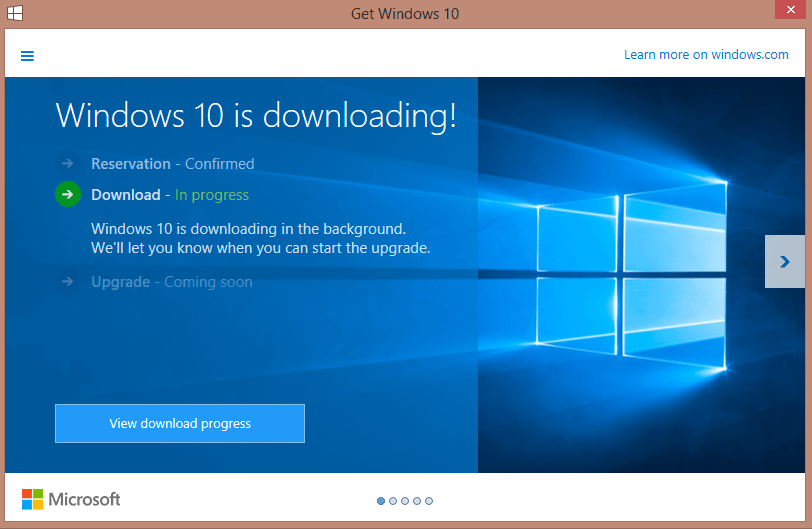812x529 pixels.
Task: Select the first pagination dot
Action: point(381,501)
